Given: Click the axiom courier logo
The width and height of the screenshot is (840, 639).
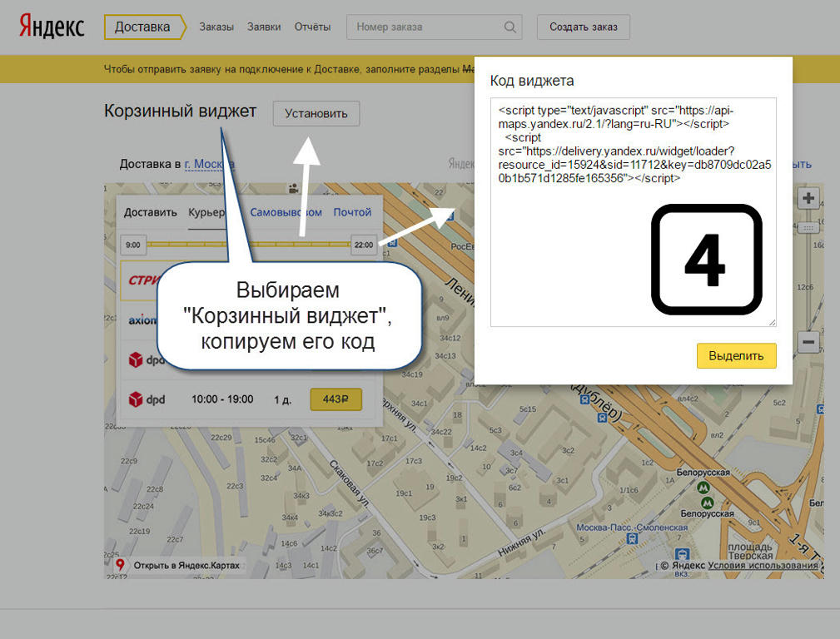Looking at the screenshot, I should pos(142,320).
